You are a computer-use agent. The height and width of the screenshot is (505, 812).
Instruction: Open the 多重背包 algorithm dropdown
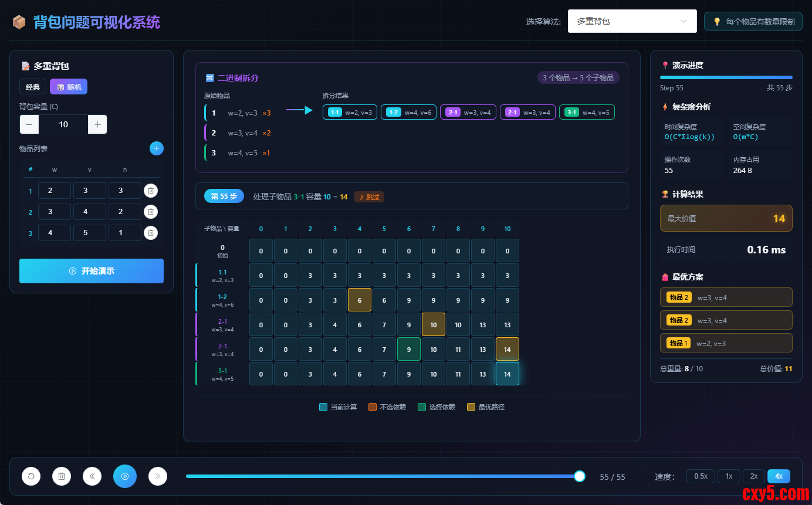pyautogui.click(x=632, y=21)
